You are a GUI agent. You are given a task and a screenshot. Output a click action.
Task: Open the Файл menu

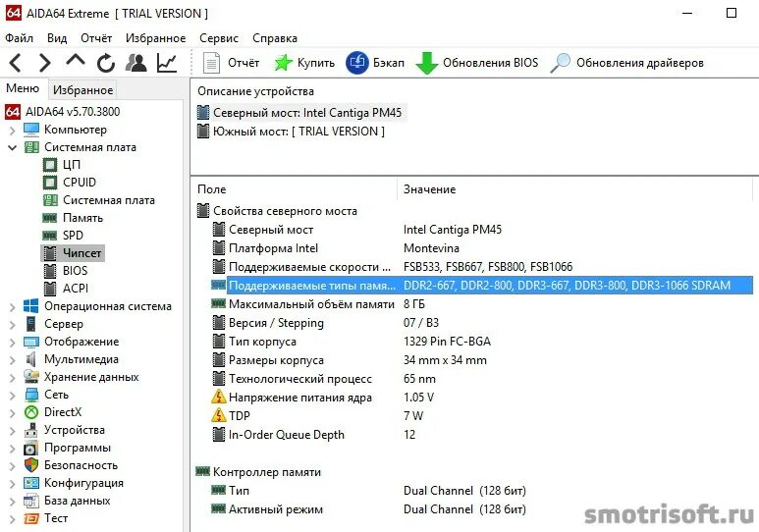[20, 38]
